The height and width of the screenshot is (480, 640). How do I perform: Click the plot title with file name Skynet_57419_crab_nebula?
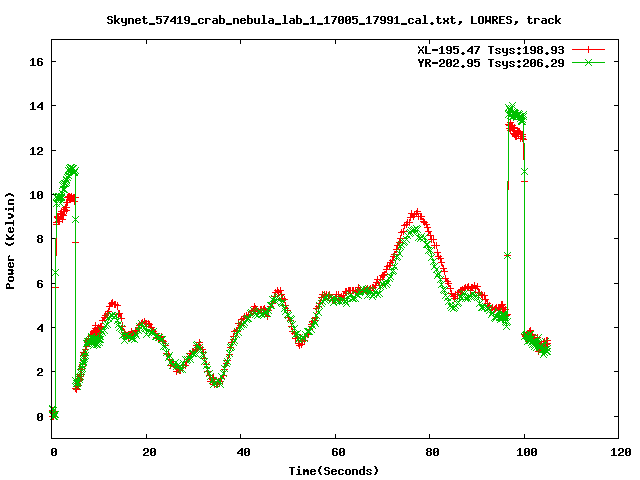(333, 20)
